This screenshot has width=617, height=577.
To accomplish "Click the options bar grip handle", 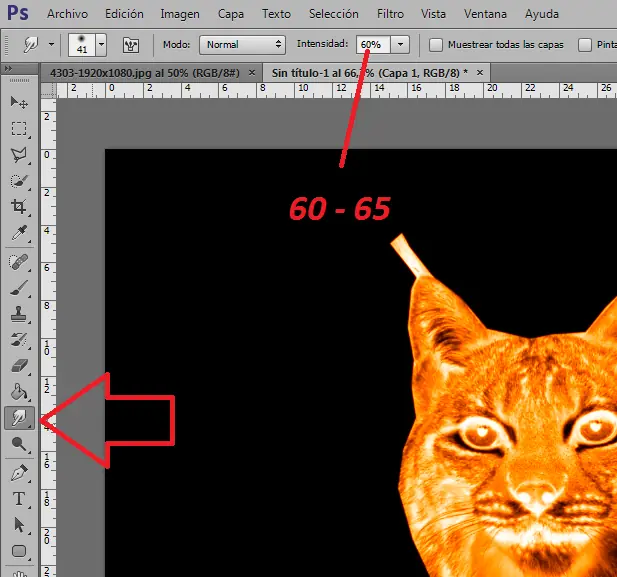I will (x=6, y=45).
